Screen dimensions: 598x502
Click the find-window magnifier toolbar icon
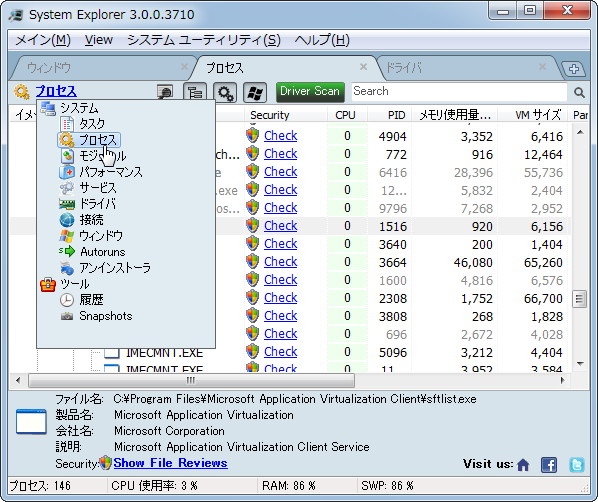point(165,92)
